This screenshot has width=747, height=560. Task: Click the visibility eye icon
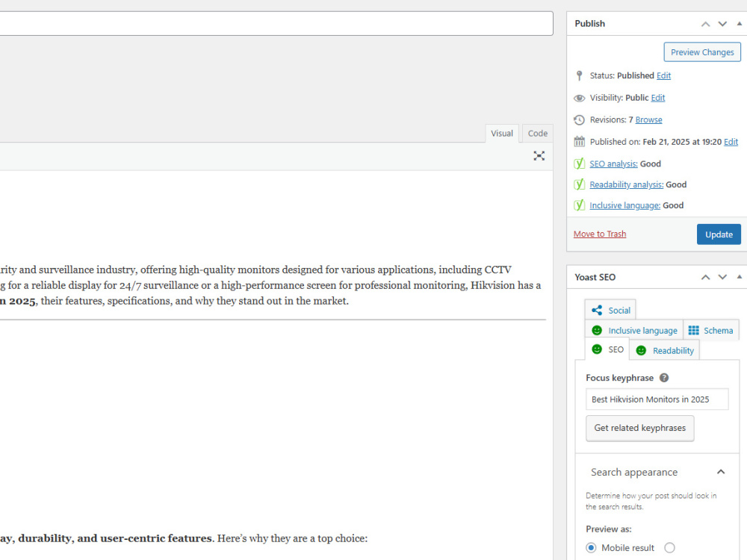pyautogui.click(x=579, y=98)
